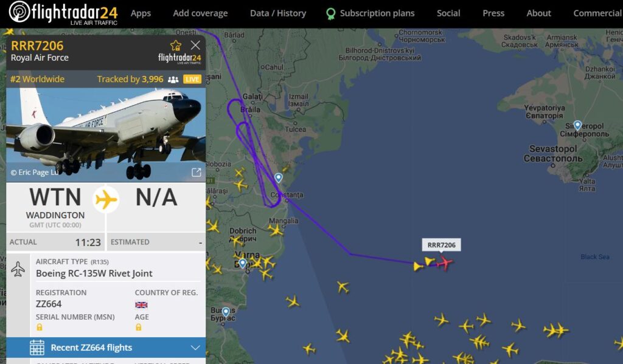Screen dimensions: 623x364
Task: Open aircraft photo in external link
Action: point(197,172)
